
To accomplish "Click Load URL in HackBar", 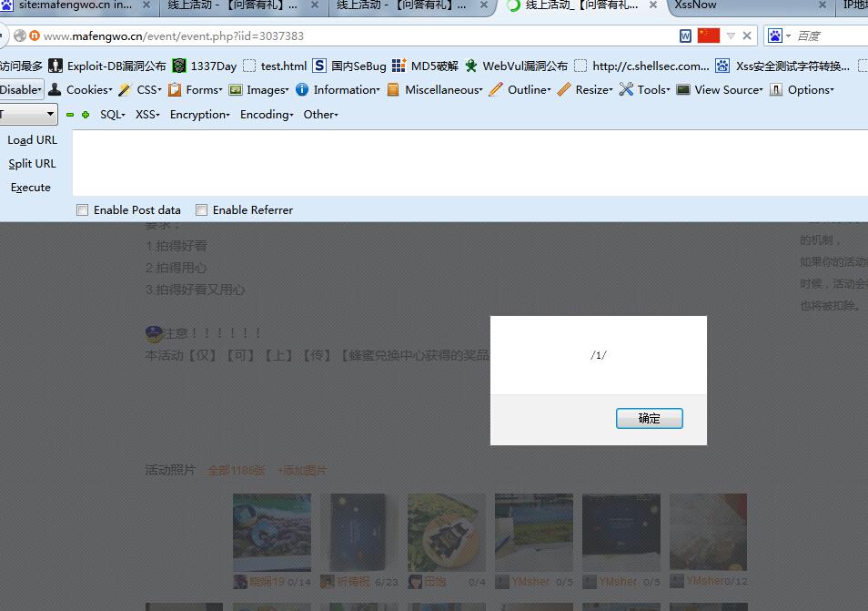I will (32, 140).
